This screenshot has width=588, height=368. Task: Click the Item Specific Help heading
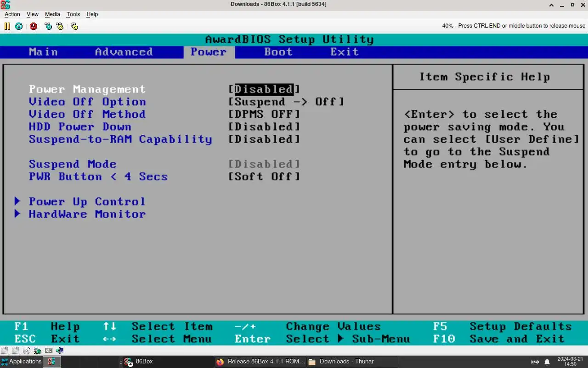click(484, 77)
